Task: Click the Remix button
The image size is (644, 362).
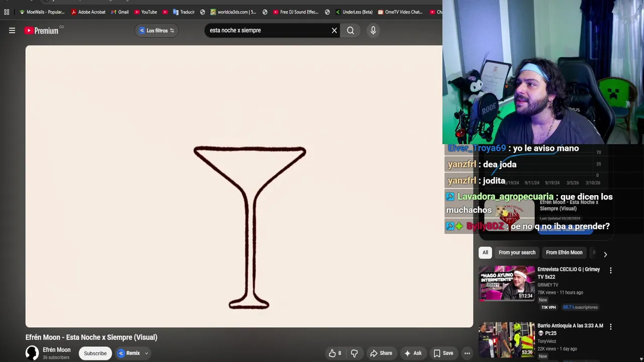Action: pyautogui.click(x=129, y=353)
